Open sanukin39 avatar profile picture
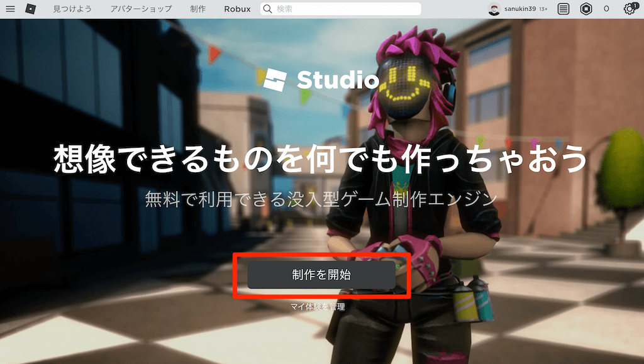 tap(494, 9)
